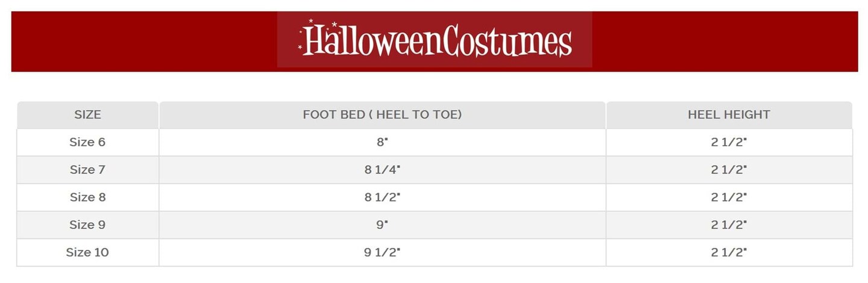The width and height of the screenshot is (868, 283).
Task: Click the Size 8 row label
Action: pos(87,197)
